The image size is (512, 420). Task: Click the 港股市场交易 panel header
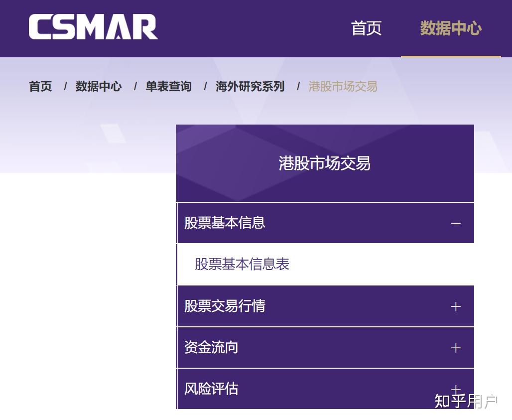(x=325, y=163)
